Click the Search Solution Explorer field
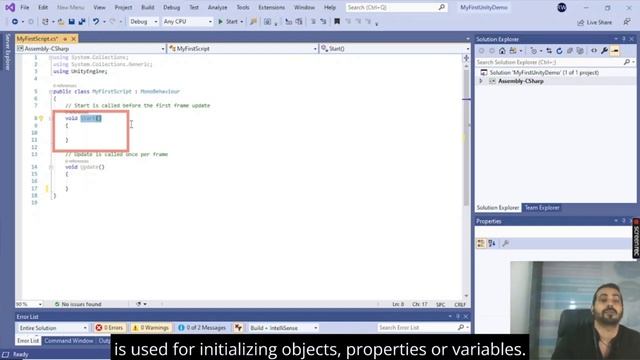640x360 pixels. tap(555, 62)
